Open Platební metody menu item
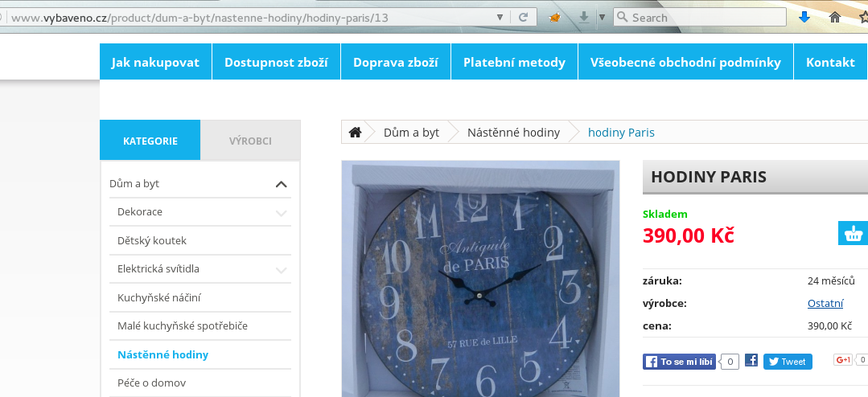The image size is (868, 397). coord(514,62)
